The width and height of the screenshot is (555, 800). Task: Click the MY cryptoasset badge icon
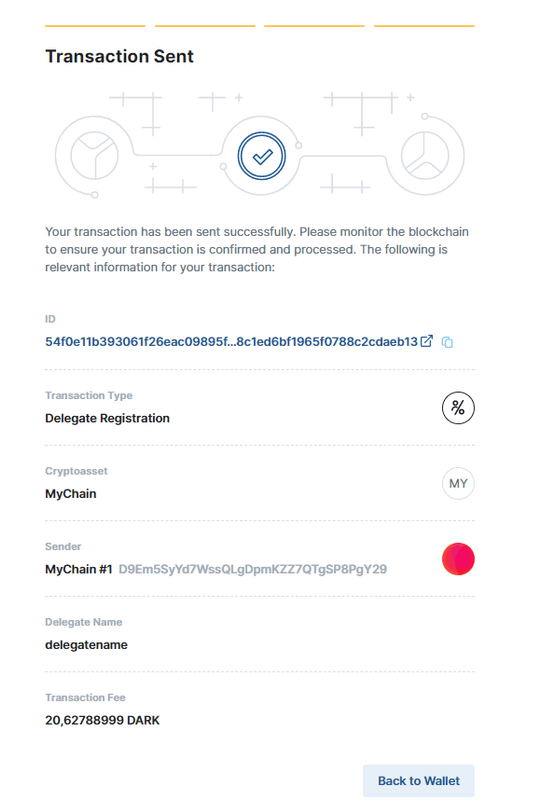458,483
